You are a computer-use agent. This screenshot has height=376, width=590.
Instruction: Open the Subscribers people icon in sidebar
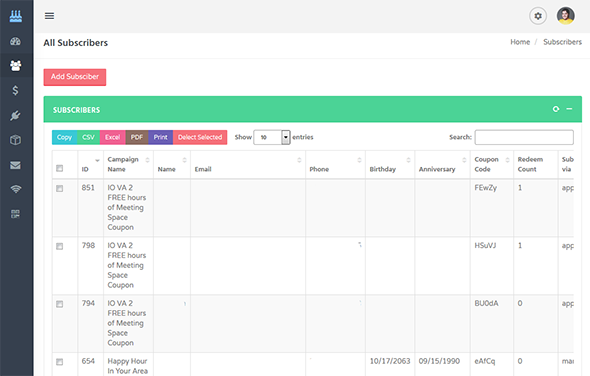click(x=15, y=66)
